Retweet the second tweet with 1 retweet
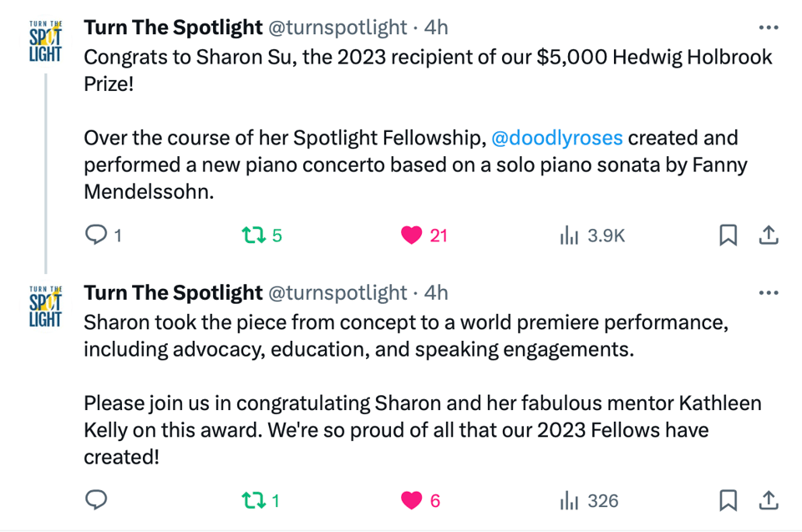Image resolution: width=802 pixels, height=532 pixels. pyautogui.click(x=251, y=500)
